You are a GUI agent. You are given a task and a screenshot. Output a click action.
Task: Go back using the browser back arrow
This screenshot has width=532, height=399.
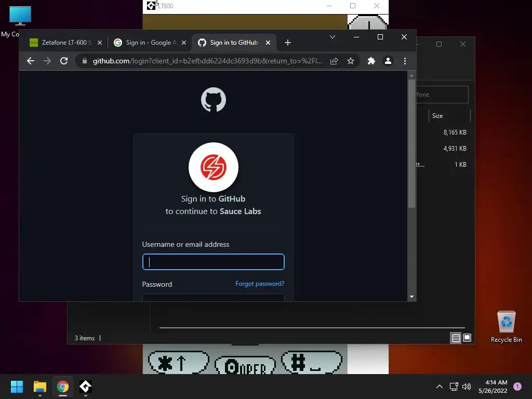click(x=31, y=61)
